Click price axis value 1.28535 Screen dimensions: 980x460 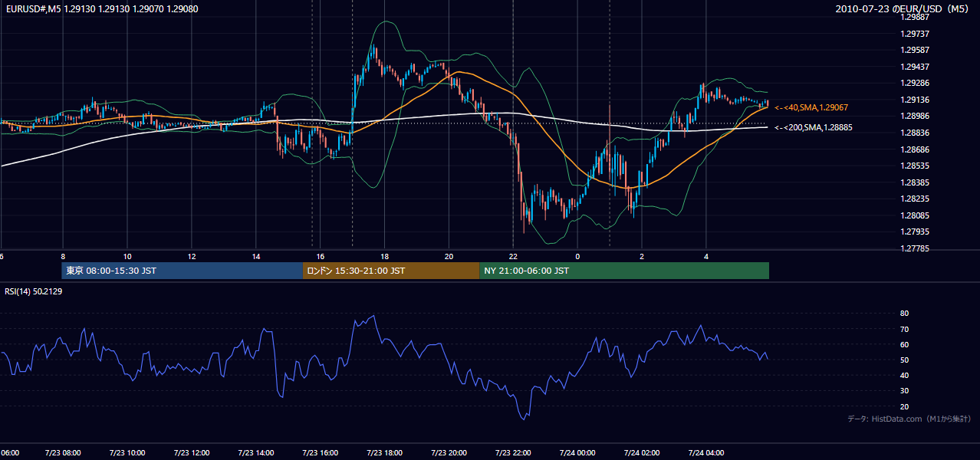point(914,166)
